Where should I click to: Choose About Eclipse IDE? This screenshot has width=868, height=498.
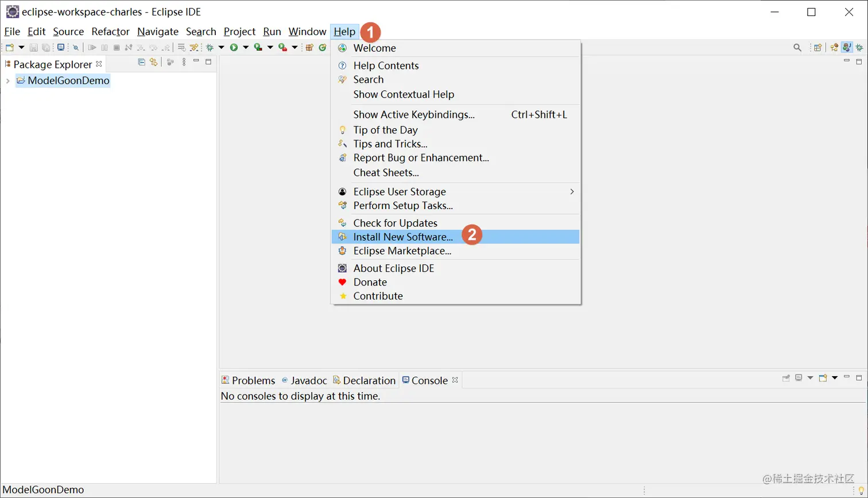[x=455, y=268]
